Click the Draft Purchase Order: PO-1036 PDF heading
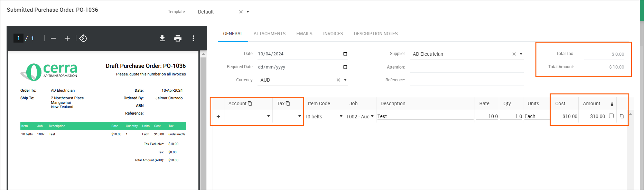 [146, 66]
